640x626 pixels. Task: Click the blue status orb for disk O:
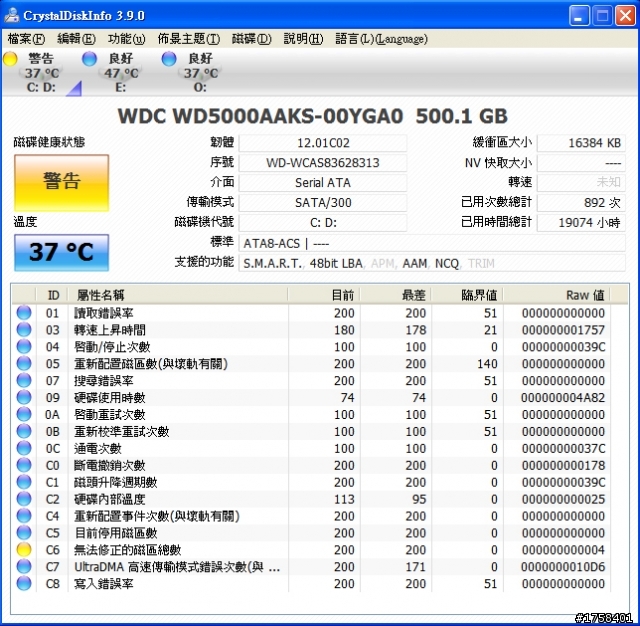coord(169,59)
